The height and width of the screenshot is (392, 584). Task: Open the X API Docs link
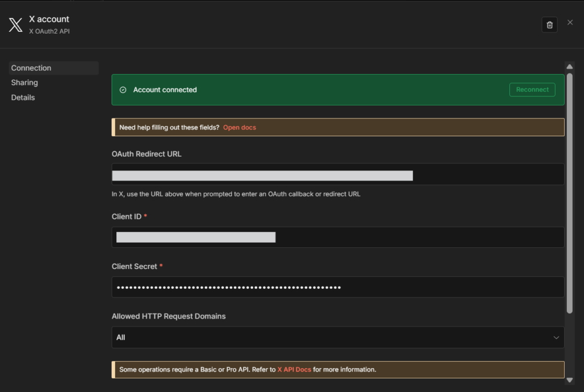294,370
